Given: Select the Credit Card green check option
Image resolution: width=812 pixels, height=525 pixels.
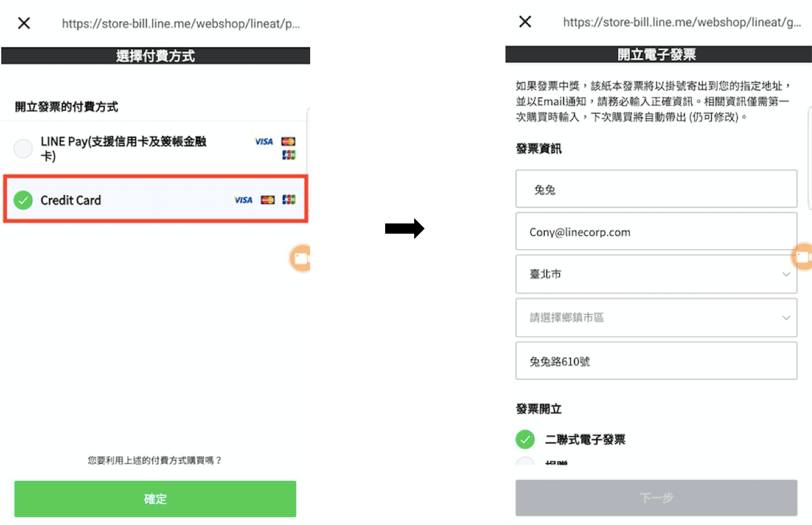Looking at the screenshot, I should [x=23, y=200].
